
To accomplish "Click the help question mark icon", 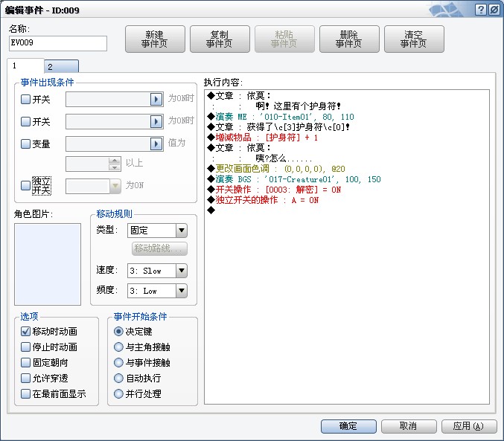I will click(480, 10).
